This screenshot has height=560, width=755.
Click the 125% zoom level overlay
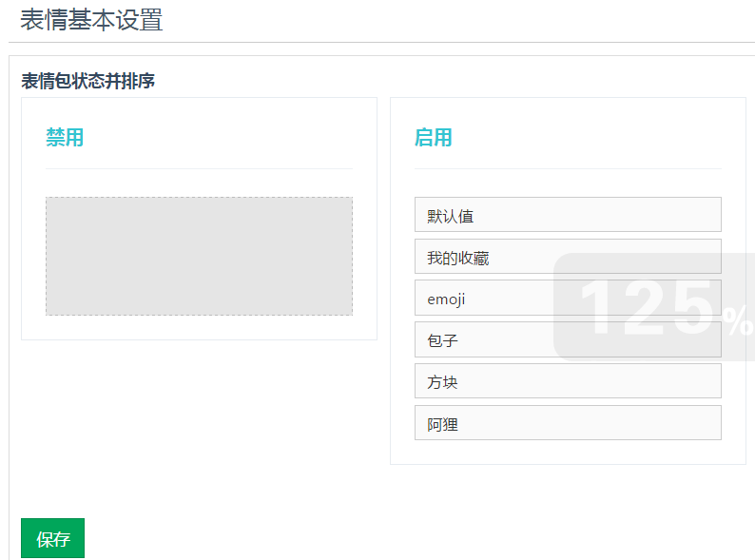[655, 307]
